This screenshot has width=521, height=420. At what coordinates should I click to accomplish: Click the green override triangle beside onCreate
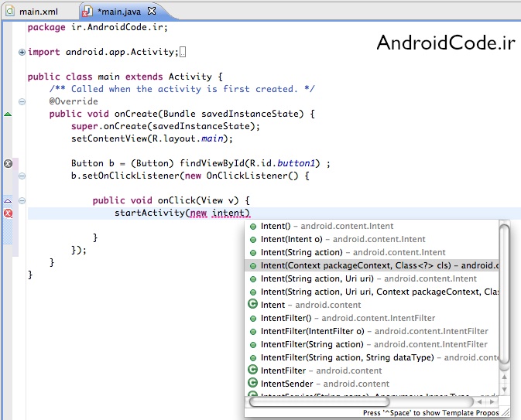click(9, 114)
